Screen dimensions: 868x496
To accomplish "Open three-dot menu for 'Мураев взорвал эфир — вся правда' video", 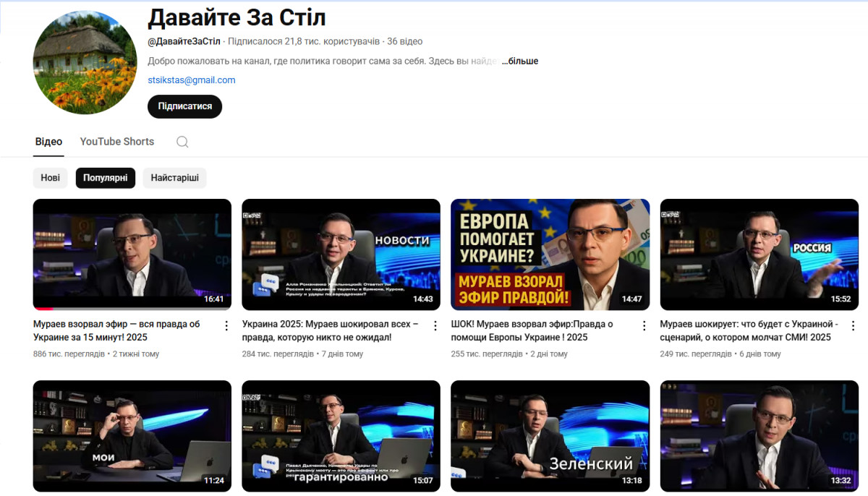I will click(226, 326).
